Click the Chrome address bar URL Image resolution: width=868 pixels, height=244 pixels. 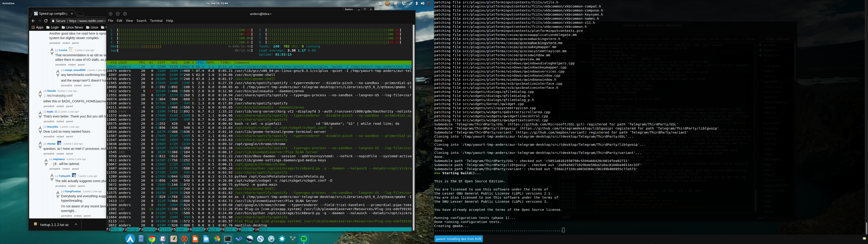coord(87,21)
